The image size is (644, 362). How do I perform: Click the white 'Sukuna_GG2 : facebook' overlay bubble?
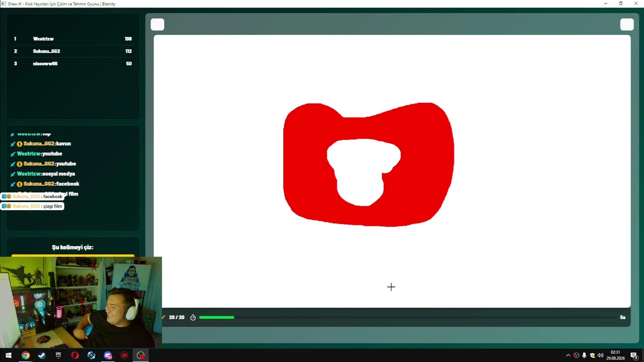click(x=32, y=197)
